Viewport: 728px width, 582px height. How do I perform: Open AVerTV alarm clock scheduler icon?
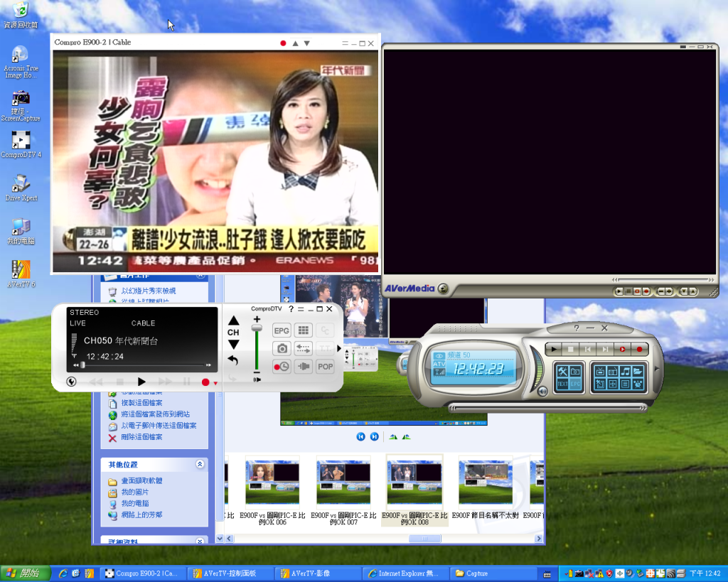click(x=638, y=384)
